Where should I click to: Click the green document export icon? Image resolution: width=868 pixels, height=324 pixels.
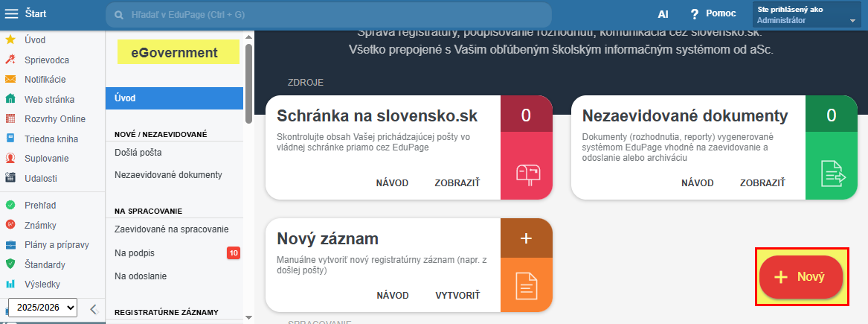click(x=832, y=173)
